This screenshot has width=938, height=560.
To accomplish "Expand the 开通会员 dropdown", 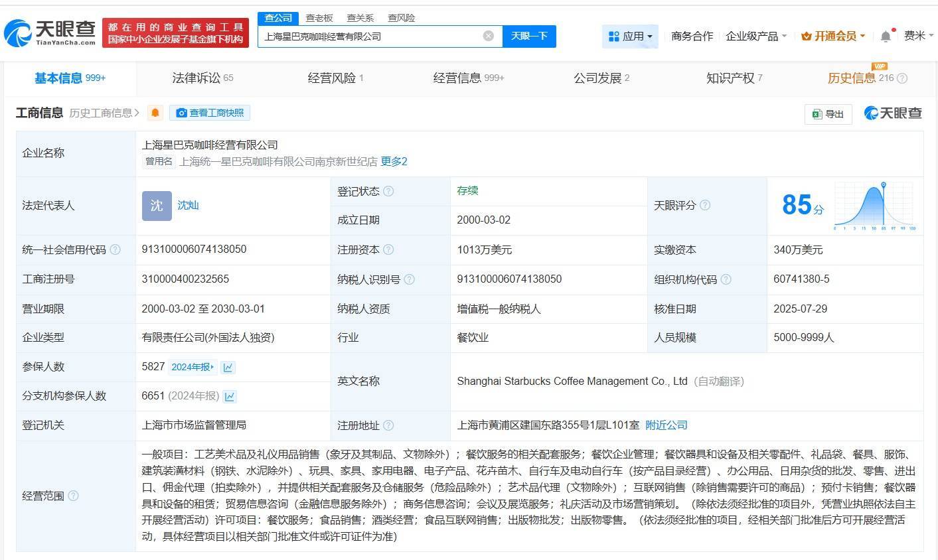I will 833,36.
